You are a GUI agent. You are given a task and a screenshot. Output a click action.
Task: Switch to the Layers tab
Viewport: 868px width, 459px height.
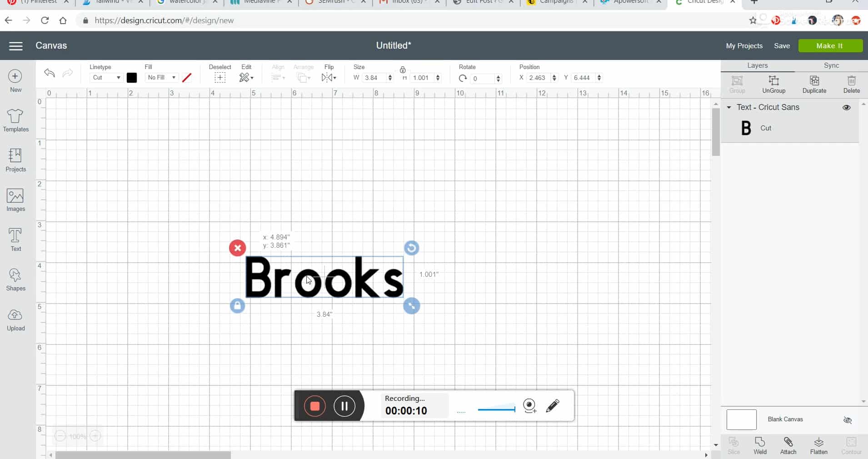tap(757, 65)
